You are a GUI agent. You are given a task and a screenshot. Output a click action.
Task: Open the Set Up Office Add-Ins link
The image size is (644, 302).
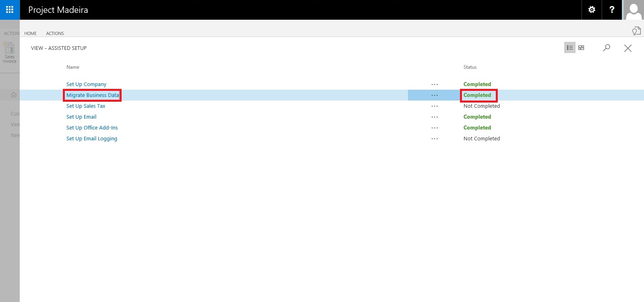(92, 128)
